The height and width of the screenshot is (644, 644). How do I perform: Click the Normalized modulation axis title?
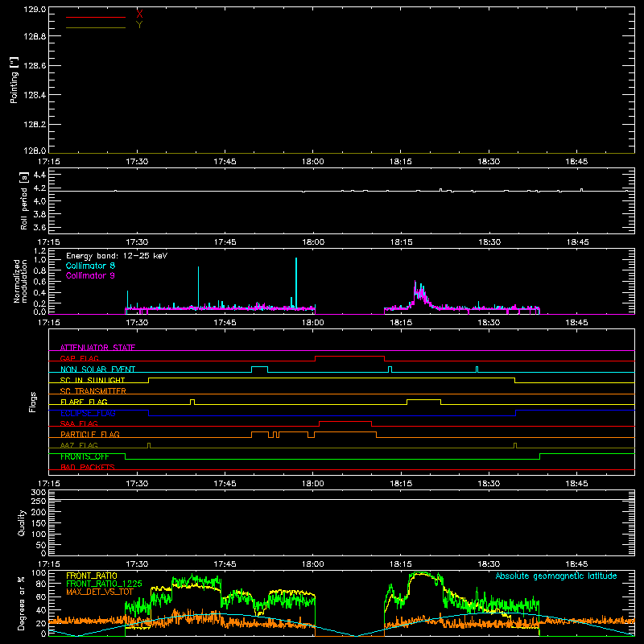20,281
